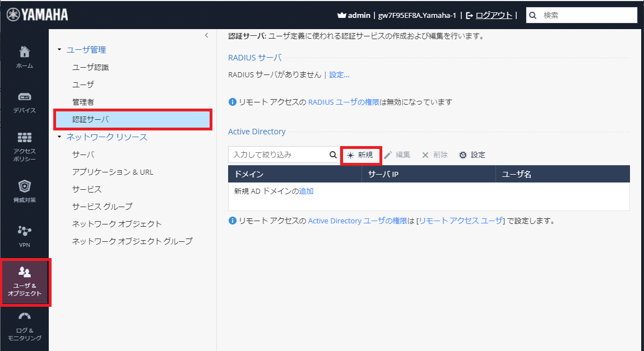Select 認証サーバ in the navigation tree
This screenshot has width=644, height=351.
pyautogui.click(x=90, y=120)
